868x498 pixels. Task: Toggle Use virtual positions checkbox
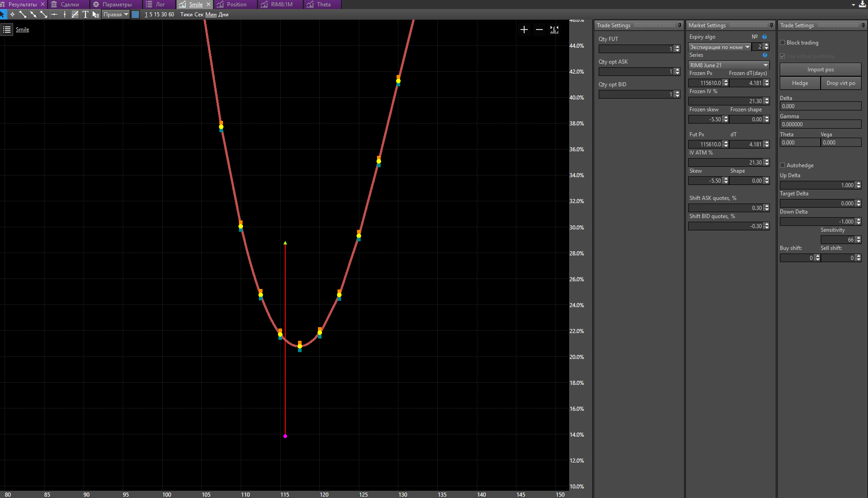pyautogui.click(x=783, y=56)
